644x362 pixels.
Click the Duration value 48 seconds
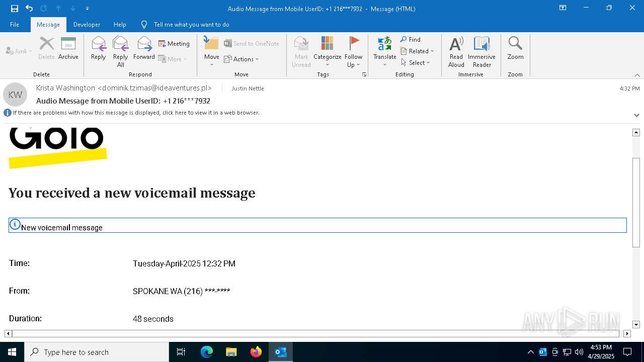click(153, 319)
